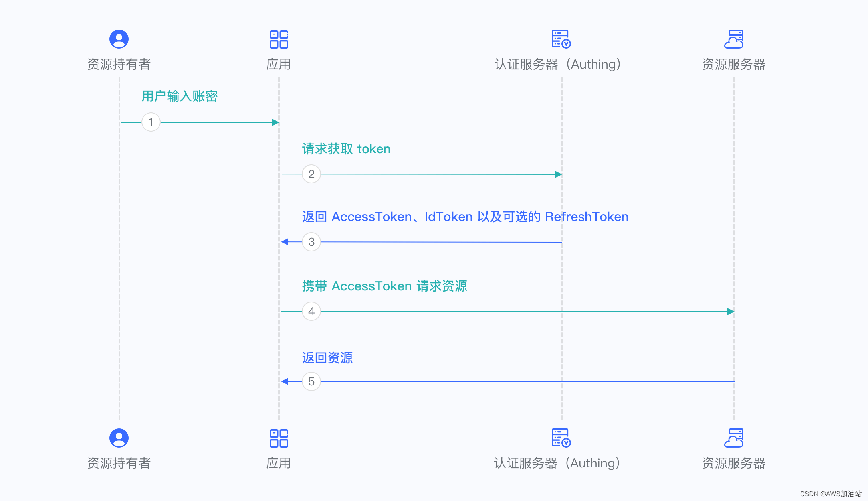Screen dimensions: 868x501
Task: Click the 用户输入账密 label
Action: coord(178,96)
